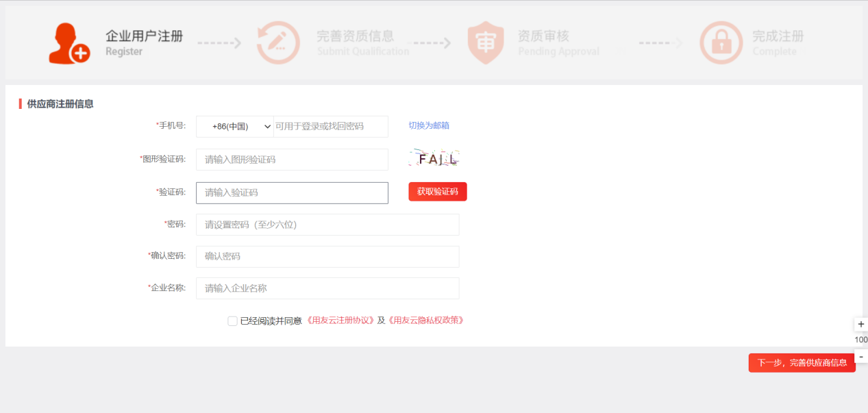Open the 《用友云隐私权政策》 link
868x413 pixels.
tap(425, 321)
